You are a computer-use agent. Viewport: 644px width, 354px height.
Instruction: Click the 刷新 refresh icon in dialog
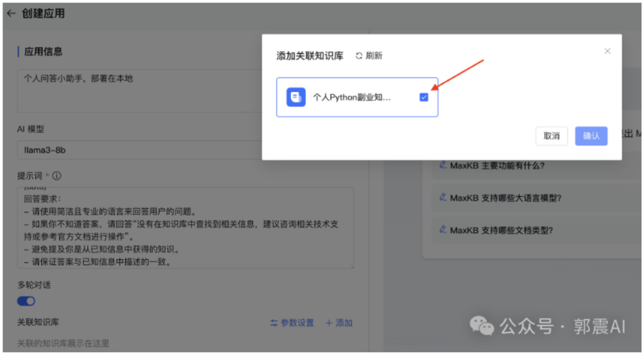[x=359, y=55]
